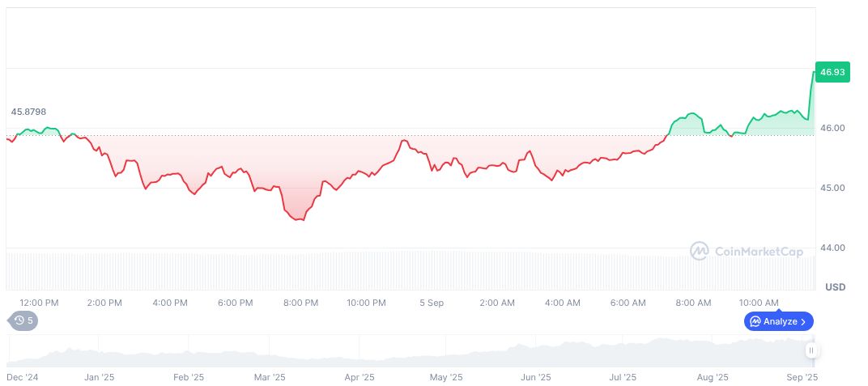Click Sep '25 on the overview timeline
868x386 pixels.
click(802, 377)
